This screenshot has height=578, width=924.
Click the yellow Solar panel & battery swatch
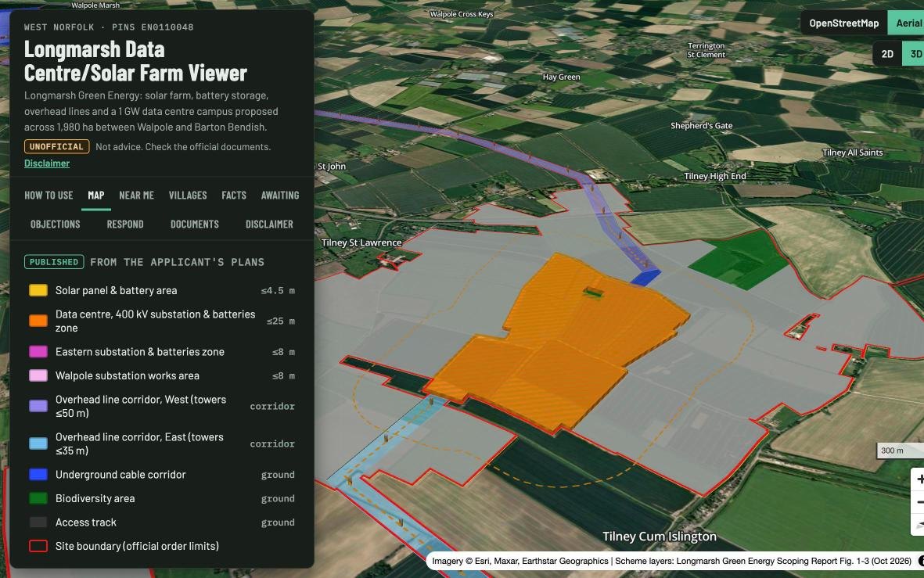click(x=38, y=290)
